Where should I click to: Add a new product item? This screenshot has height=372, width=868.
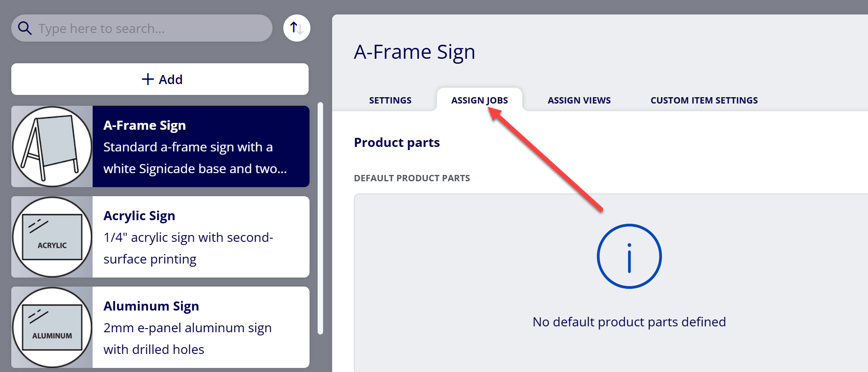tap(160, 79)
